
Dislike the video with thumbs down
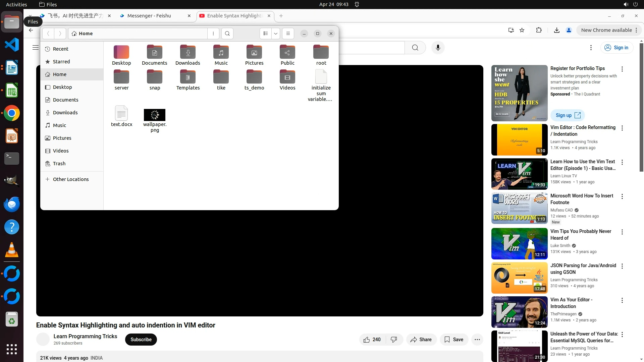pos(394,340)
